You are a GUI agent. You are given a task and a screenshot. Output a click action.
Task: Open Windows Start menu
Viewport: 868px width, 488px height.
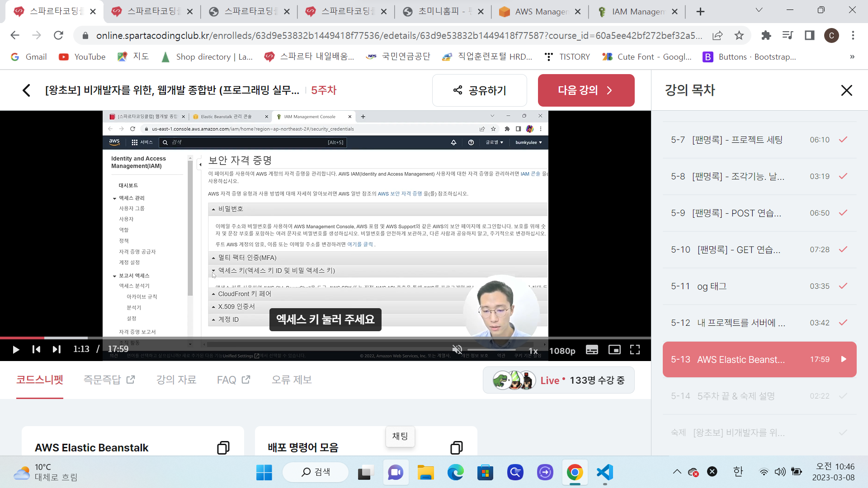pos(264,473)
